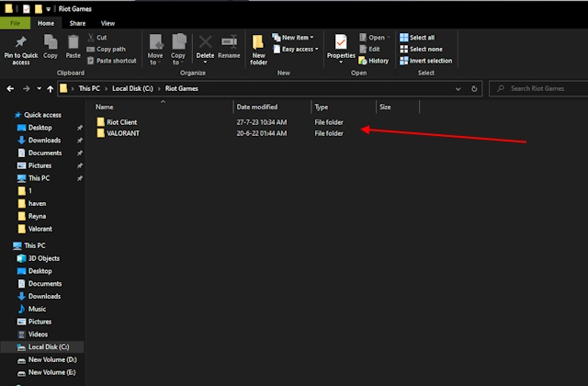Image resolution: width=588 pixels, height=386 pixels.
Task: Expand the address bar history dropdown
Action: coord(458,89)
